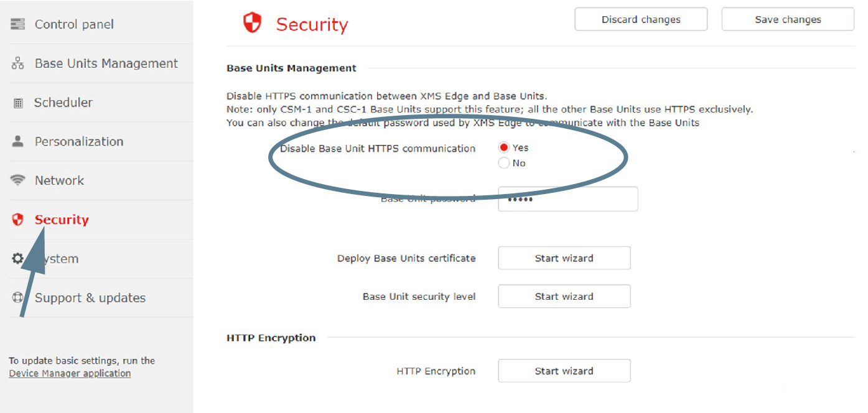Click the red Security shield sidebar icon
The width and height of the screenshot is (868, 413).
pos(18,220)
